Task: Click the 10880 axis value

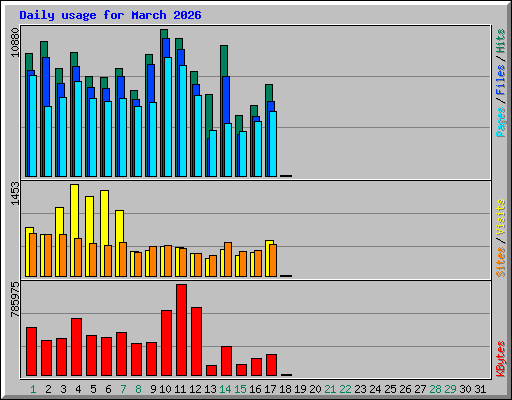Action: (x=15, y=42)
